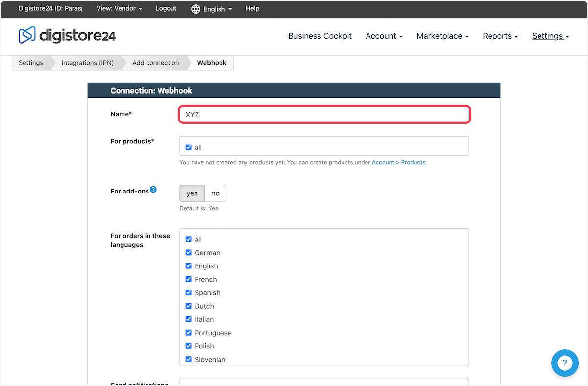Expand the Reports menu
Screen dimensions: 588x386
click(500, 36)
